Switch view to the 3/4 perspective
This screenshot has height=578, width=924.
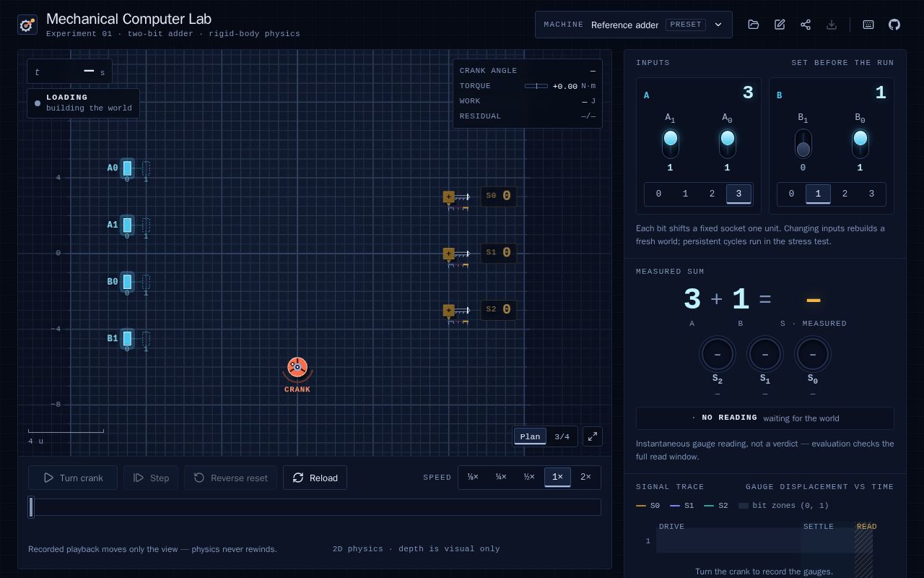pyautogui.click(x=562, y=436)
